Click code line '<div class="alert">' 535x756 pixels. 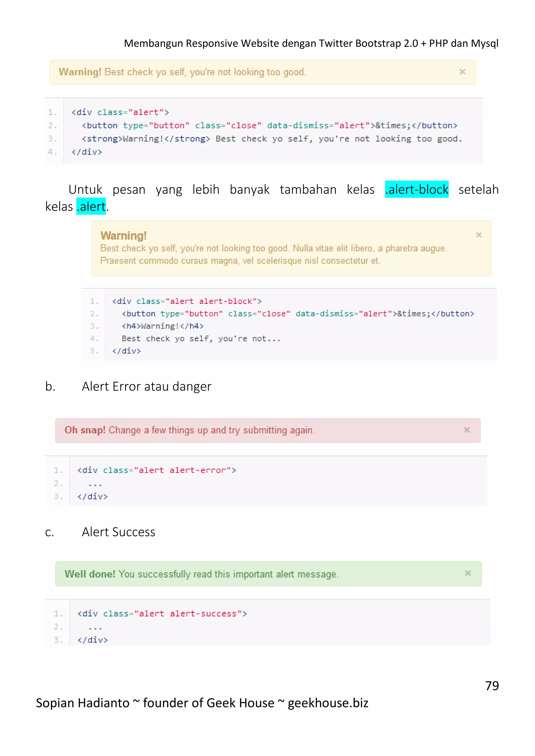tap(120, 112)
